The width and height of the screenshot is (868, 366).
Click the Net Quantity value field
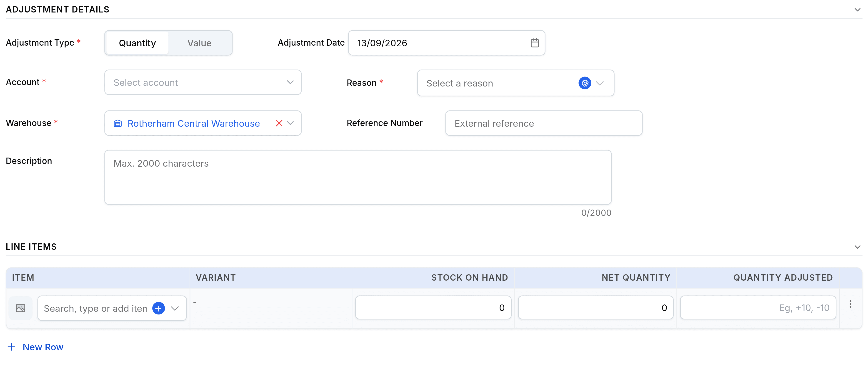[595, 308]
